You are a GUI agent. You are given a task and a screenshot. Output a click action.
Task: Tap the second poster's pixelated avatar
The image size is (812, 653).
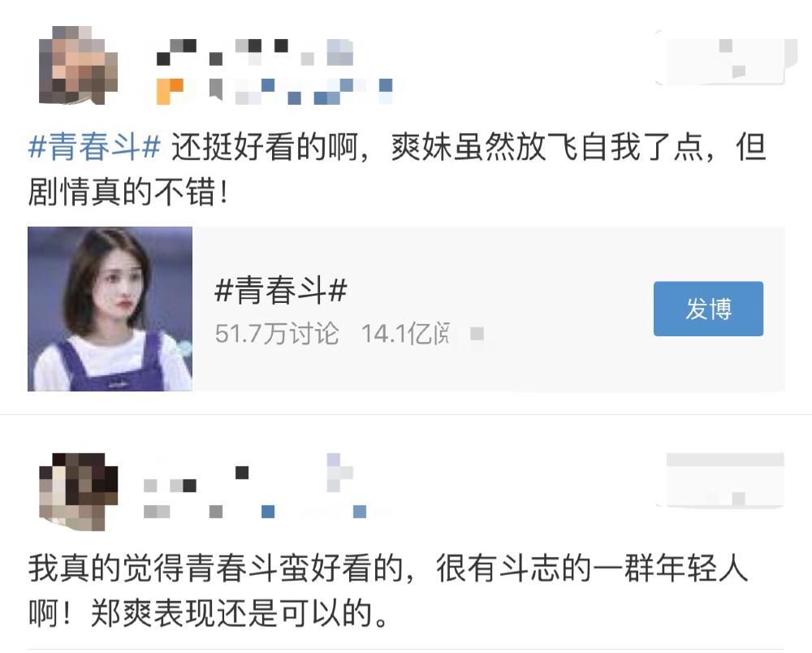click(78, 491)
